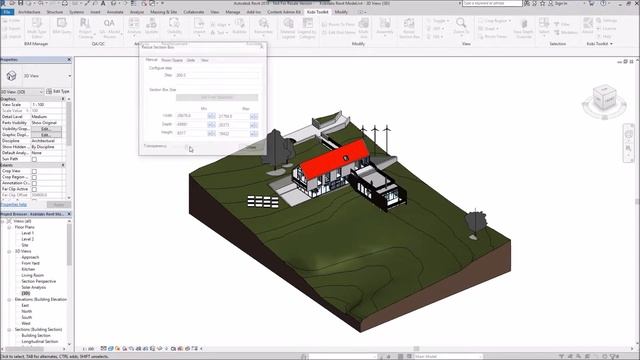Image resolution: width=640 pixels, height=360 pixels.
Task: Open the Material Legend tool
Action: pyautogui.click(x=288, y=28)
